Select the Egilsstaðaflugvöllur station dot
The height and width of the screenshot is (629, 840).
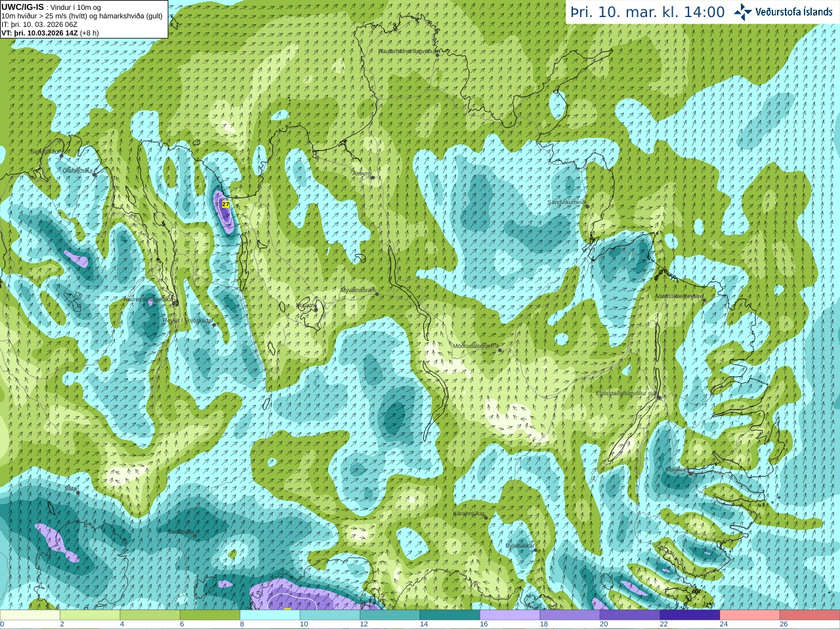tap(659, 397)
